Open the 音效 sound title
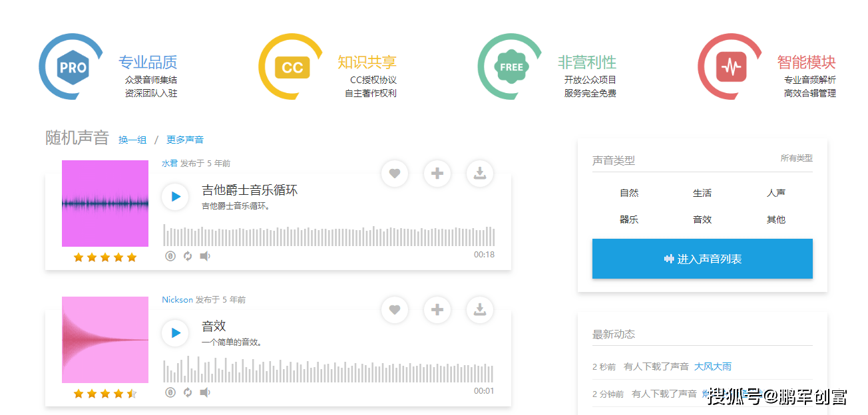The width and height of the screenshot is (868, 415). click(214, 326)
